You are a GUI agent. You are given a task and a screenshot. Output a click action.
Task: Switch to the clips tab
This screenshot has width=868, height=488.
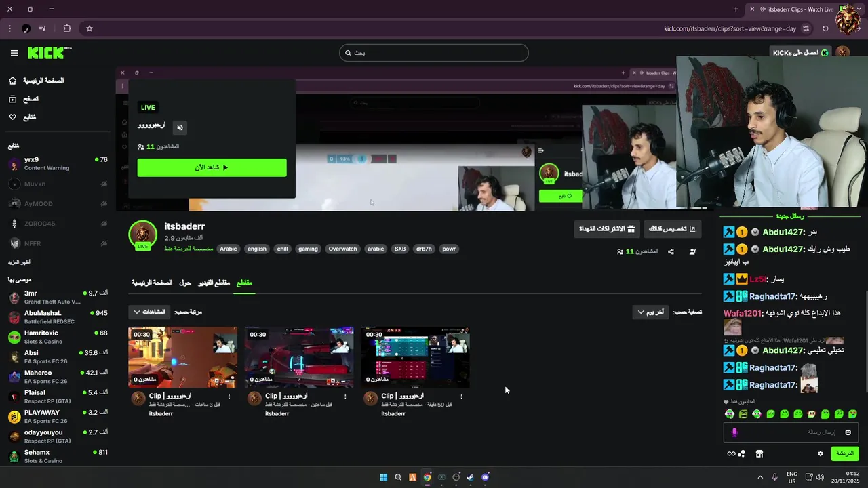pyautogui.click(x=244, y=283)
